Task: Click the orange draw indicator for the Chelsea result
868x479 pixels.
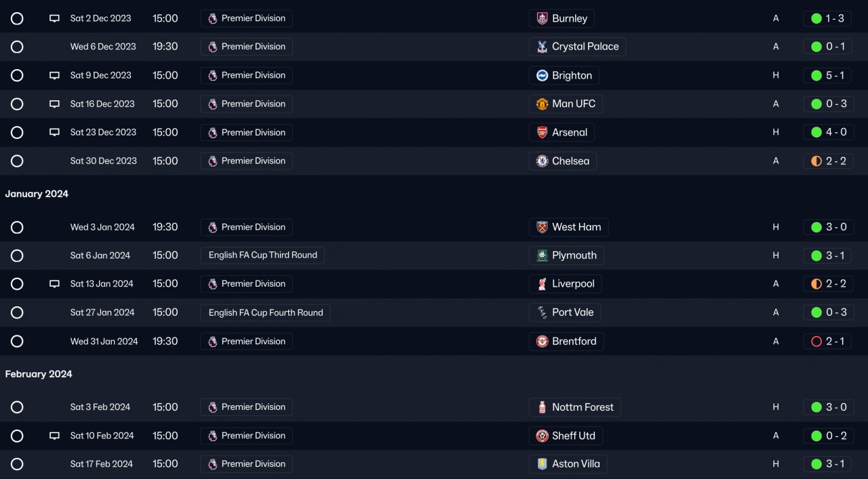Action: point(816,161)
